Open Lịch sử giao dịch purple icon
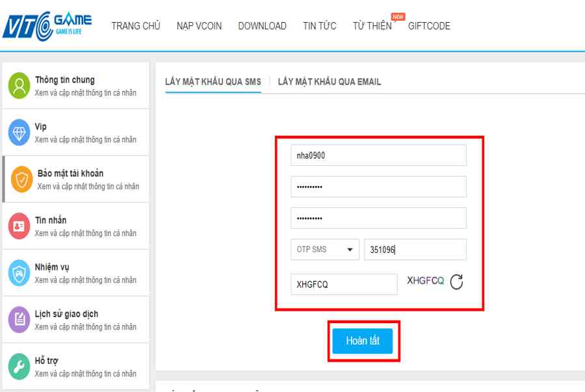Image resolution: width=585 pixels, height=392 pixels. [19, 320]
